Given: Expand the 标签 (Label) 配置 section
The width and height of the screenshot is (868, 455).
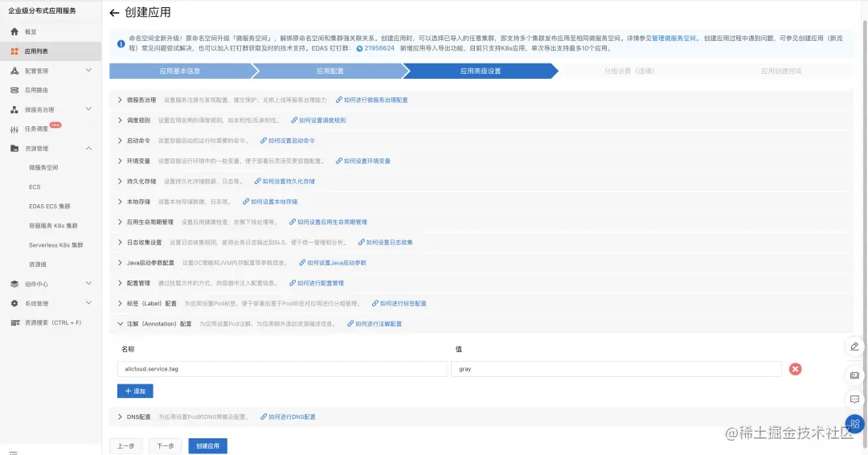Looking at the screenshot, I should 120,303.
